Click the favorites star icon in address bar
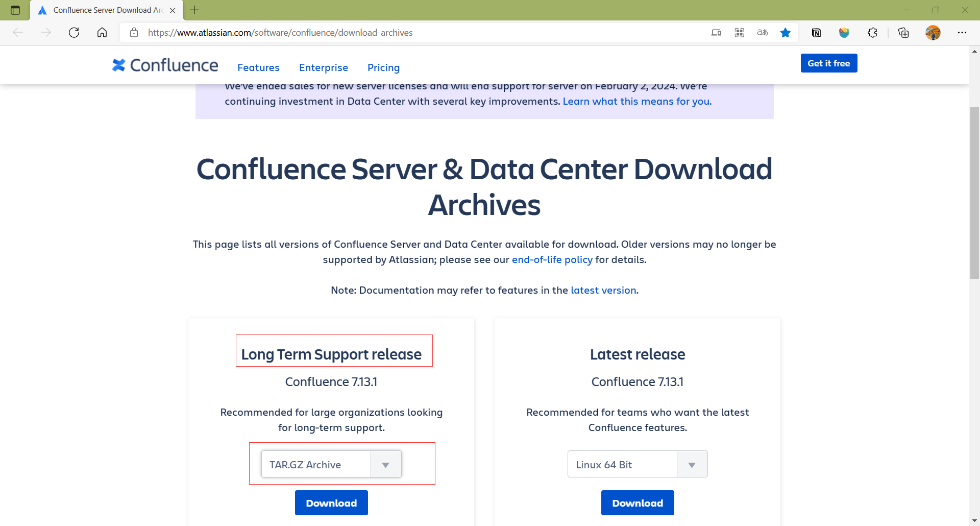Screen dimensions: 980x526 [785, 33]
